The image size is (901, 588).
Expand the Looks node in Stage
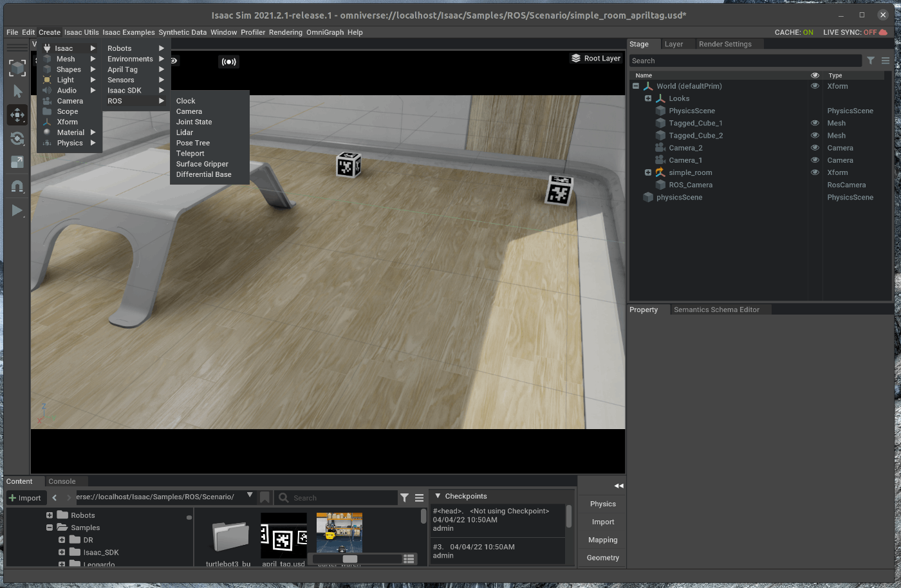tap(648, 98)
